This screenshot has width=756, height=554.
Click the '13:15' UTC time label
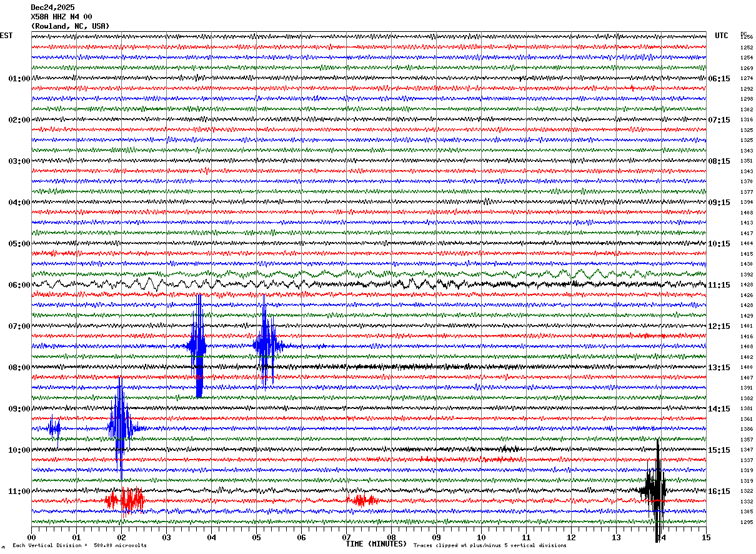[719, 368]
